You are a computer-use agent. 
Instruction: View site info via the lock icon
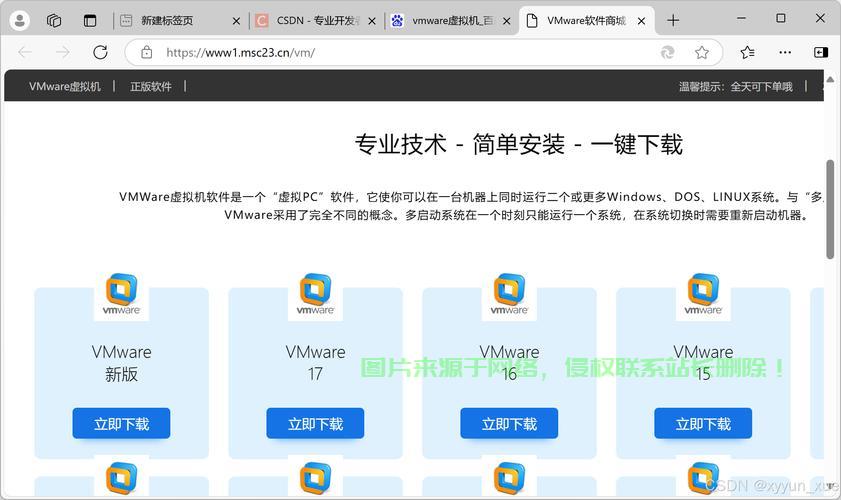click(x=146, y=52)
